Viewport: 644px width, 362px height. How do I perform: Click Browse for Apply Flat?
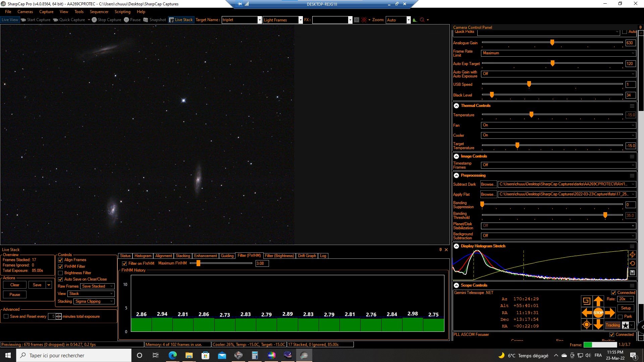point(488,194)
